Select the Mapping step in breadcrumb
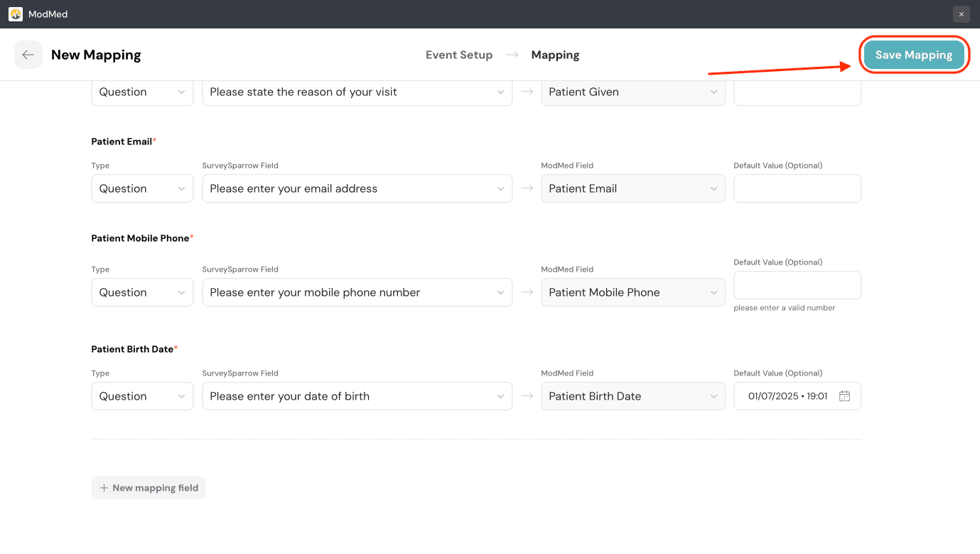Screen dimensions: 980x554 555,55
